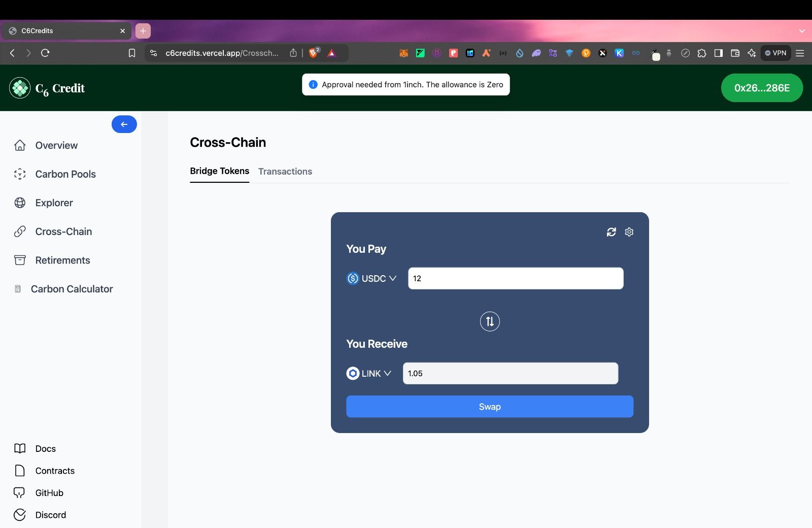Viewport: 812px width, 528px height.
Task: Open browser extensions puzzle icon
Action: click(702, 53)
